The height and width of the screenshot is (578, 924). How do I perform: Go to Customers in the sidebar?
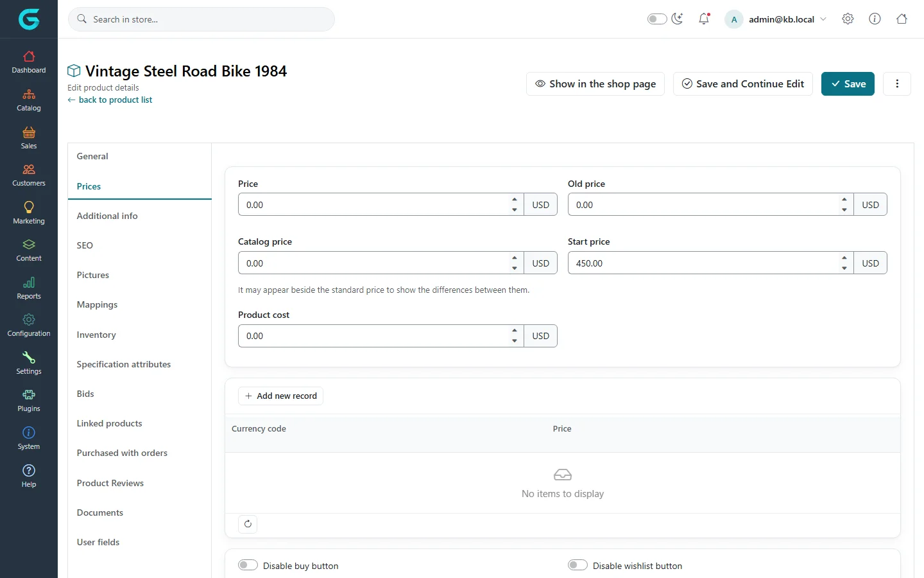pyautogui.click(x=29, y=175)
